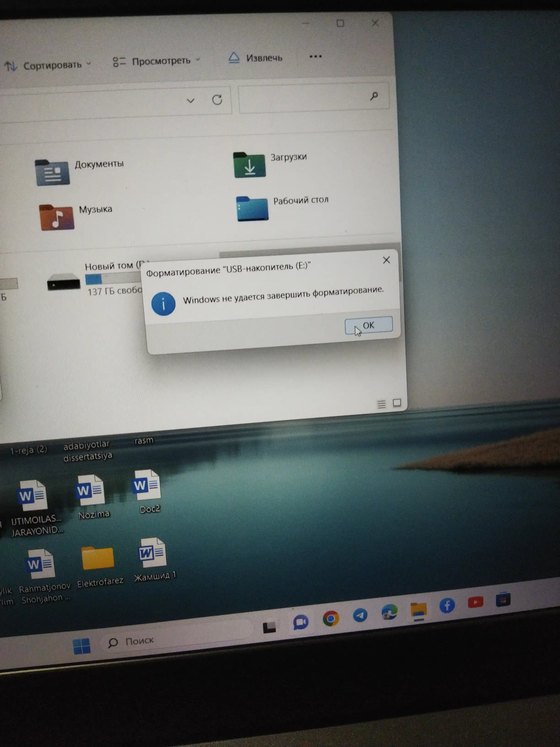Open the Рабочий стол folder

click(282, 208)
